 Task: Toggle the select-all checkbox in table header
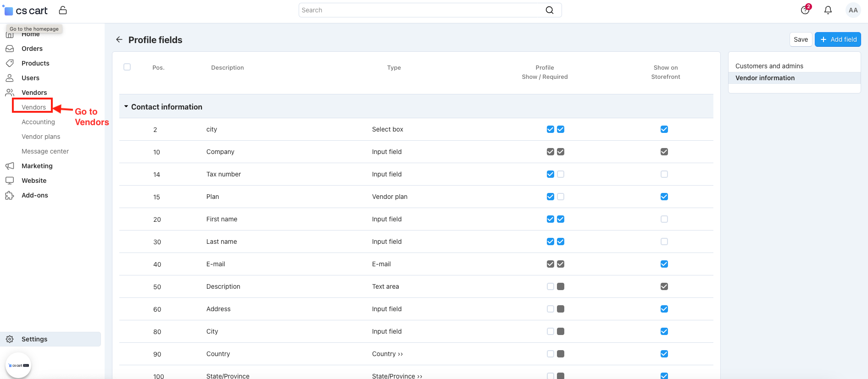pyautogui.click(x=127, y=67)
